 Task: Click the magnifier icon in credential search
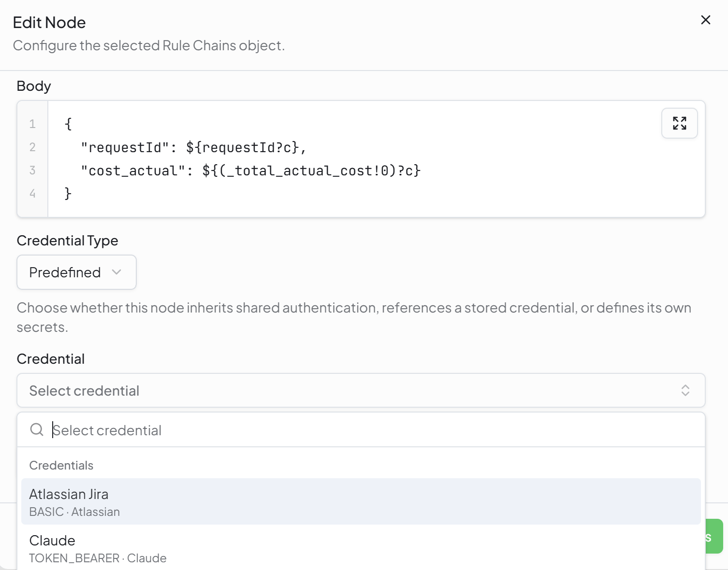(x=37, y=429)
